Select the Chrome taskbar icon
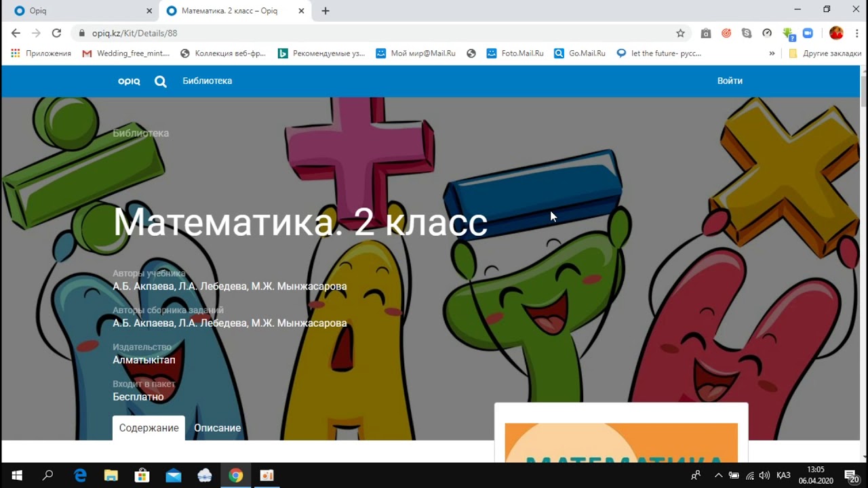The height and width of the screenshot is (488, 868). pyautogui.click(x=235, y=476)
